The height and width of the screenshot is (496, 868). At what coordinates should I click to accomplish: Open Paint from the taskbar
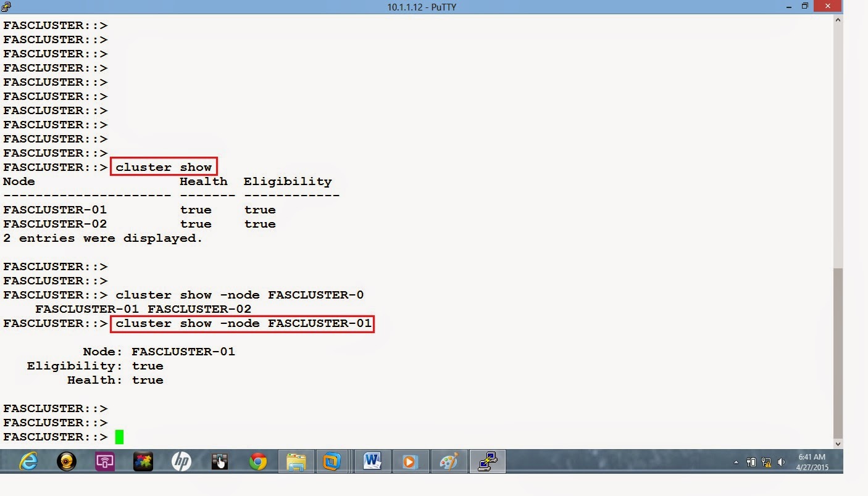449,461
